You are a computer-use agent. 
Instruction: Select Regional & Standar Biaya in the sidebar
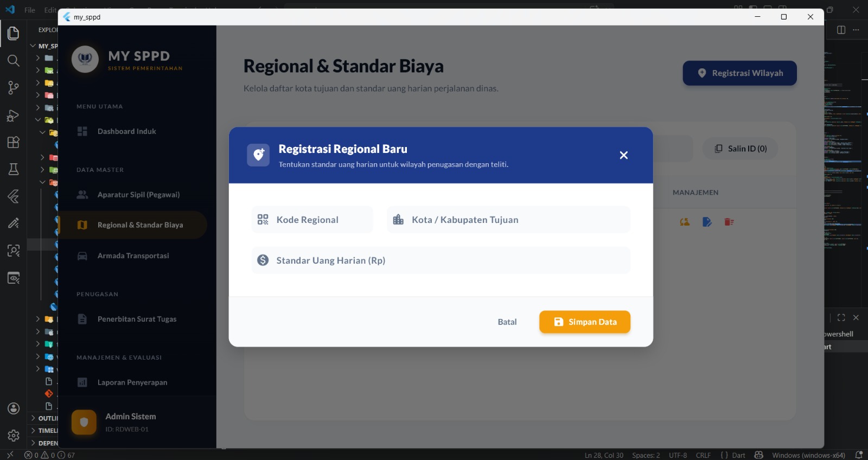click(132, 225)
